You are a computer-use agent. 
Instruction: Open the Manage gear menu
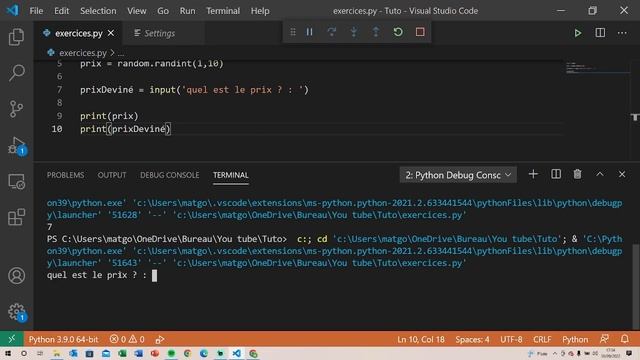16,312
